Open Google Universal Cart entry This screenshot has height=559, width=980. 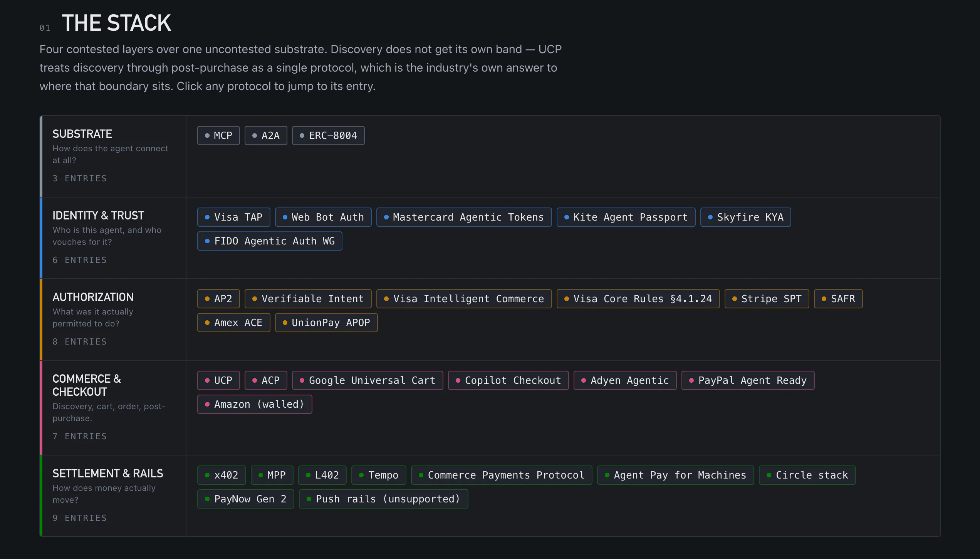point(367,380)
